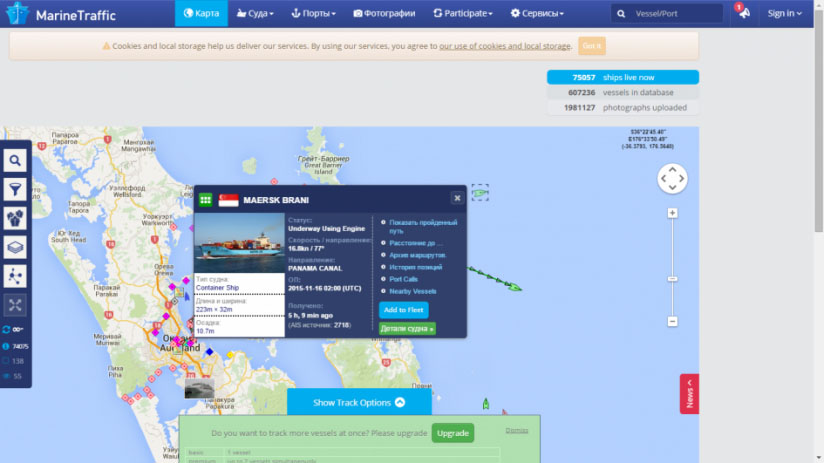The height and width of the screenshot is (463, 824).
Task: Click the 607236 vessels in database row
Action: 623,92
